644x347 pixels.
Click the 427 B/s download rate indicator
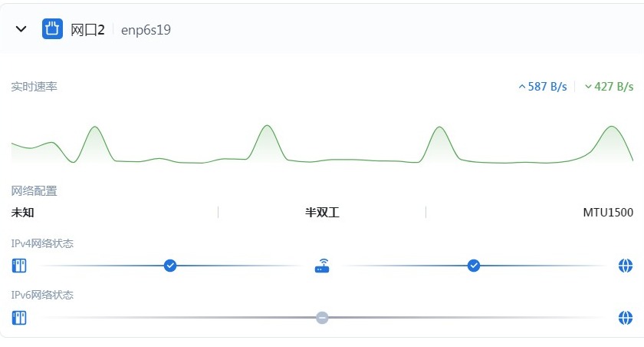pos(609,87)
